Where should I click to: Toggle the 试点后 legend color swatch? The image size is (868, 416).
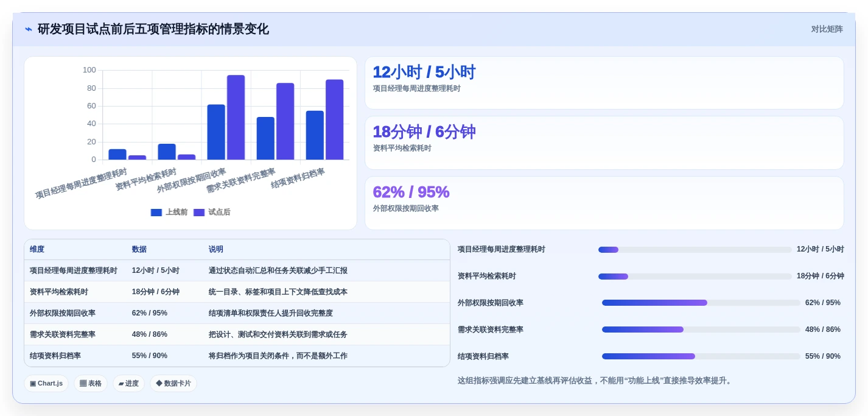[199, 213]
